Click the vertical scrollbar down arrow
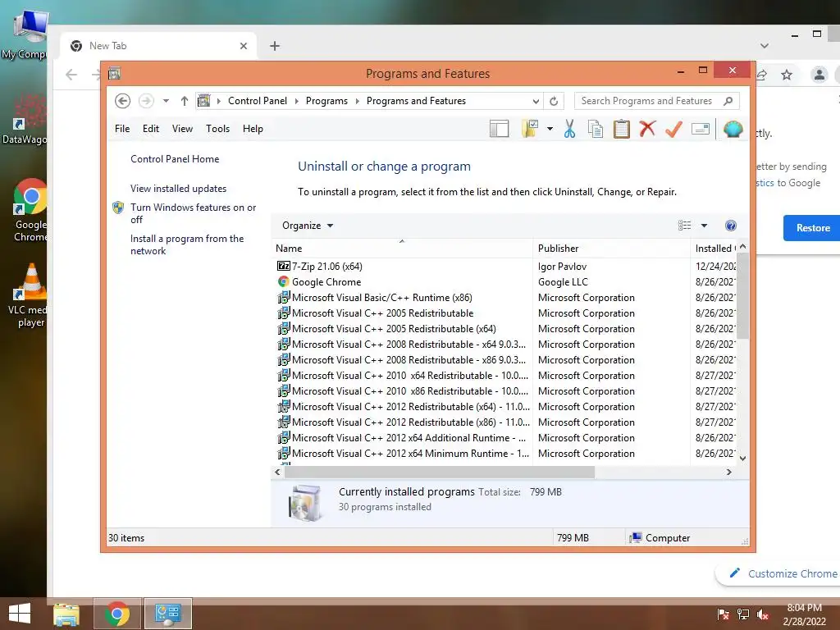Image resolution: width=840 pixels, height=630 pixels. pos(742,459)
